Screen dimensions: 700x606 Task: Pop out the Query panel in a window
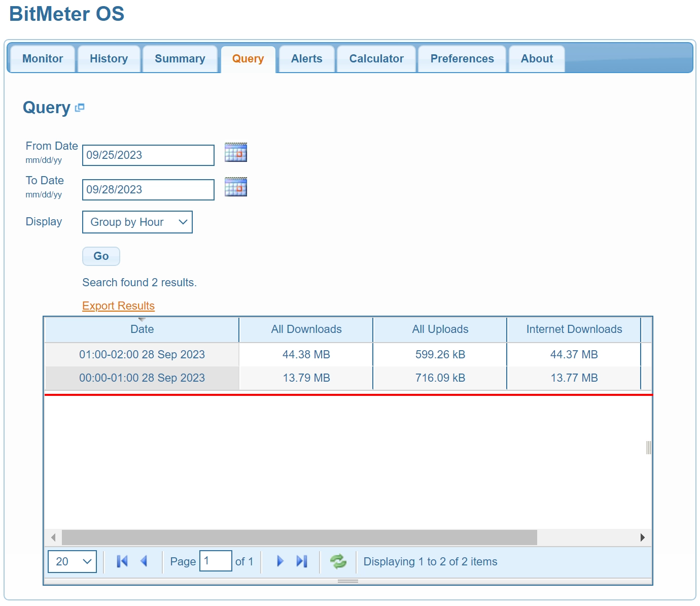point(80,108)
